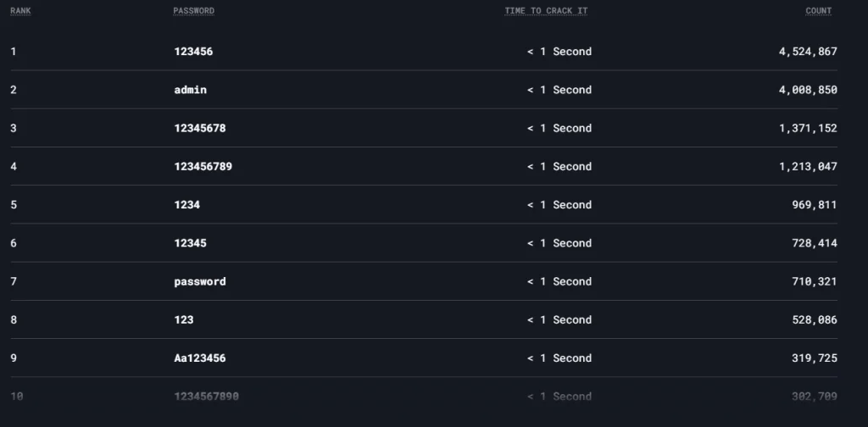The width and height of the screenshot is (868, 427).
Task: Select the 1234 password entry
Action: tap(187, 205)
